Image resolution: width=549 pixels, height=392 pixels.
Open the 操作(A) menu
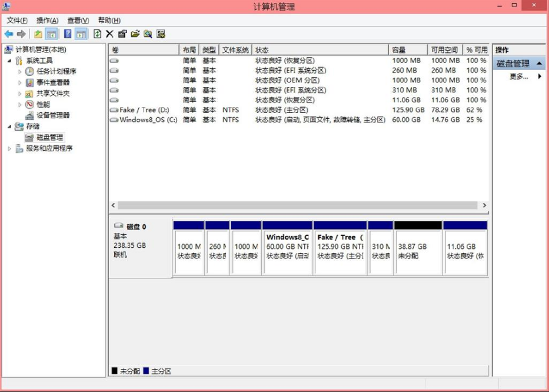[x=47, y=21]
